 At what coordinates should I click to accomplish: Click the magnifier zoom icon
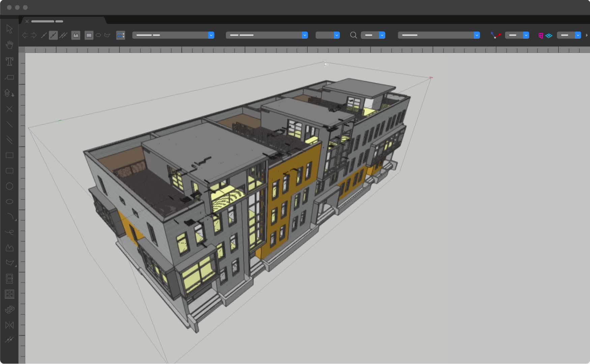353,35
